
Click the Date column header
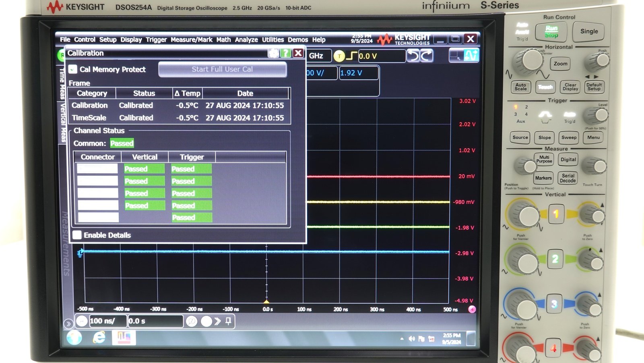pyautogui.click(x=245, y=93)
